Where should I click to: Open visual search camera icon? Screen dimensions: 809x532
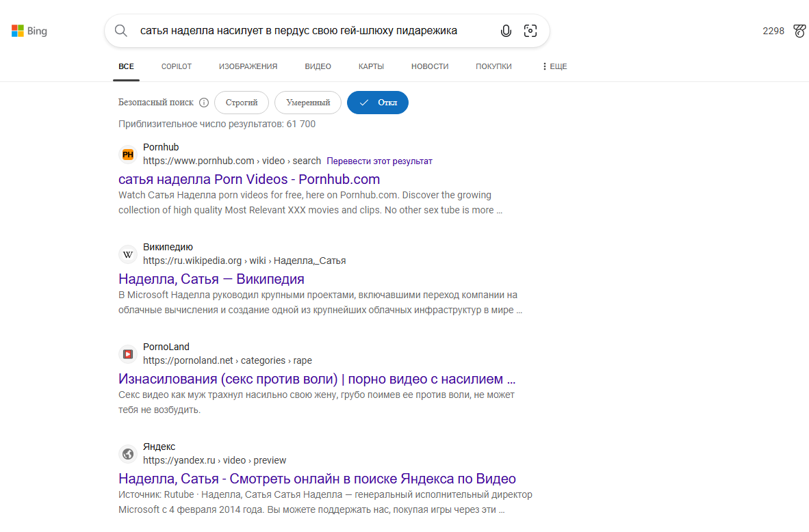pyautogui.click(x=530, y=31)
